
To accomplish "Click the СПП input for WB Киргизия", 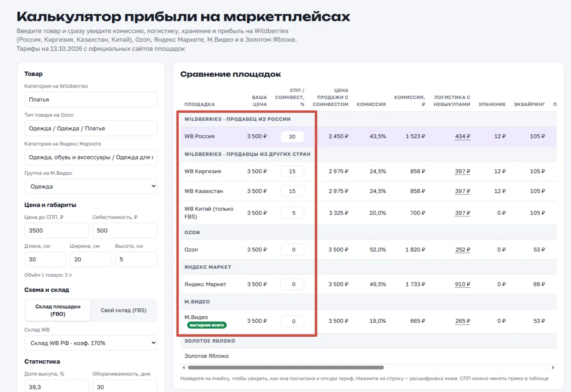I will (292, 171).
